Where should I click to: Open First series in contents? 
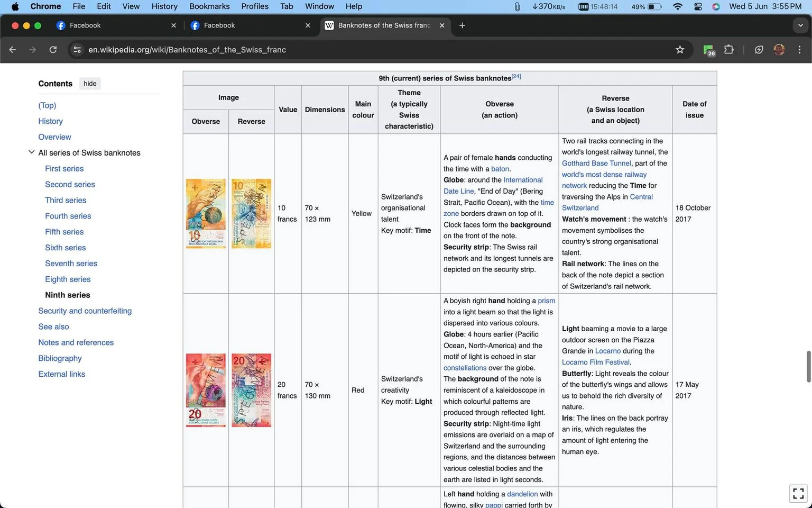64,169
